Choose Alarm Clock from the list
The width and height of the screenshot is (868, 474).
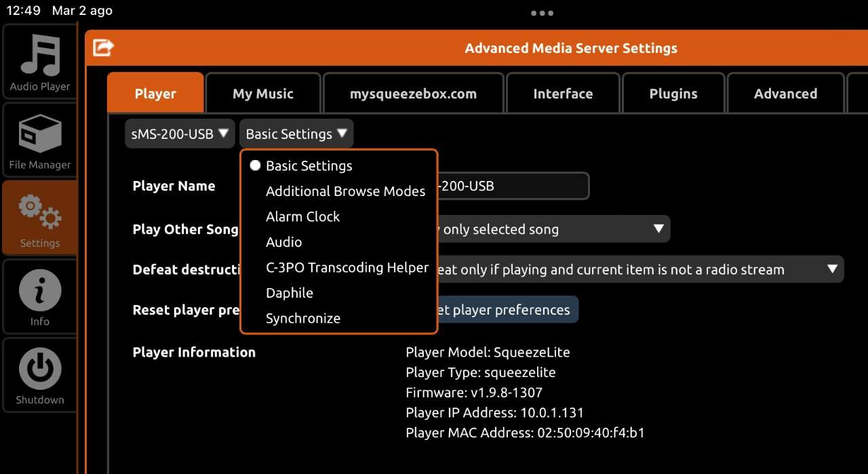click(x=302, y=216)
